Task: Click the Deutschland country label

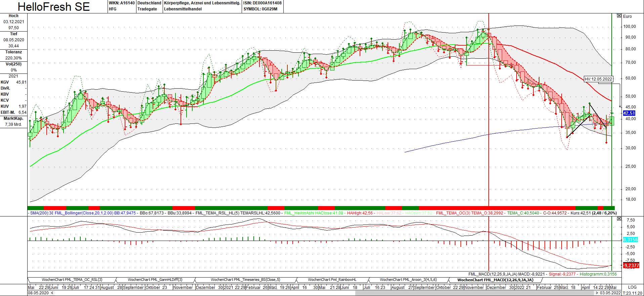Action: pos(150,3)
